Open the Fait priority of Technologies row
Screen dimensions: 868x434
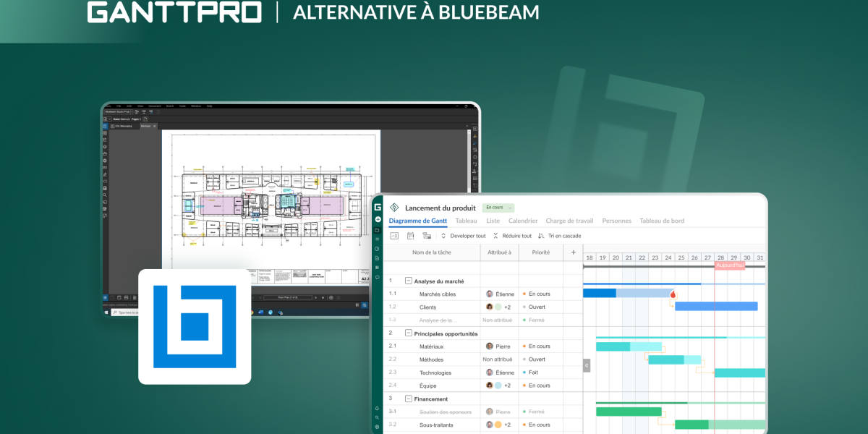click(x=530, y=373)
